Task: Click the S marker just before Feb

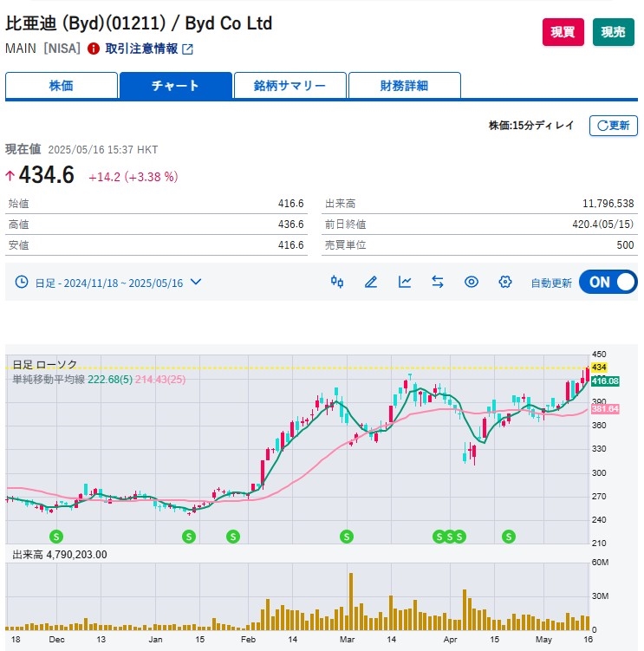Action: tap(233, 537)
